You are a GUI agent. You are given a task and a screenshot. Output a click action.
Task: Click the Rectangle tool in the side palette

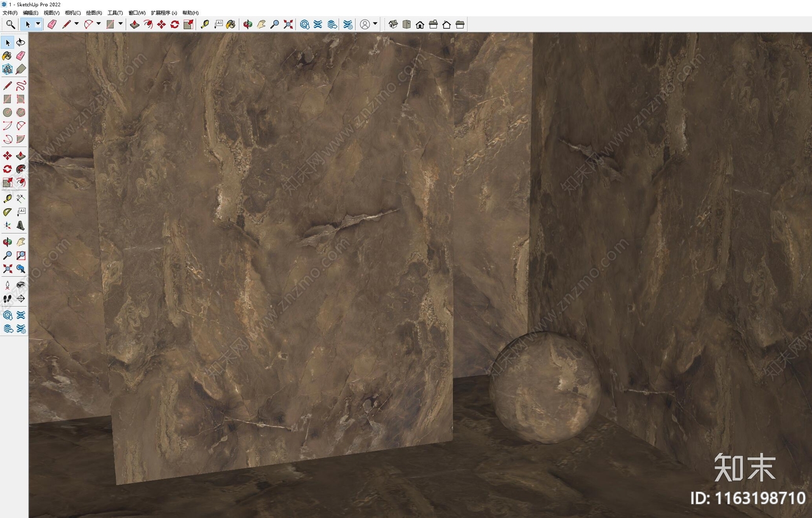[7, 99]
